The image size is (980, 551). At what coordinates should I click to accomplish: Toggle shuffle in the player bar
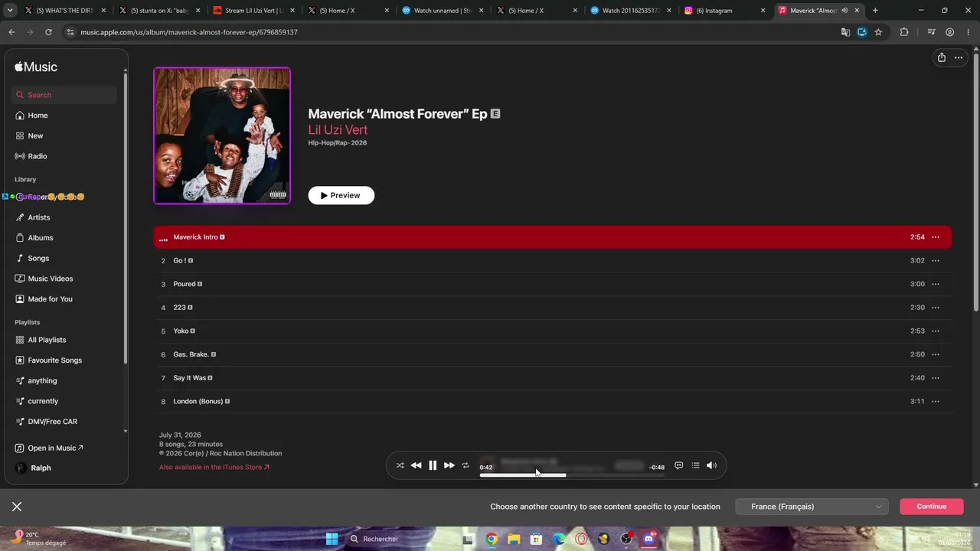click(400, 465)
